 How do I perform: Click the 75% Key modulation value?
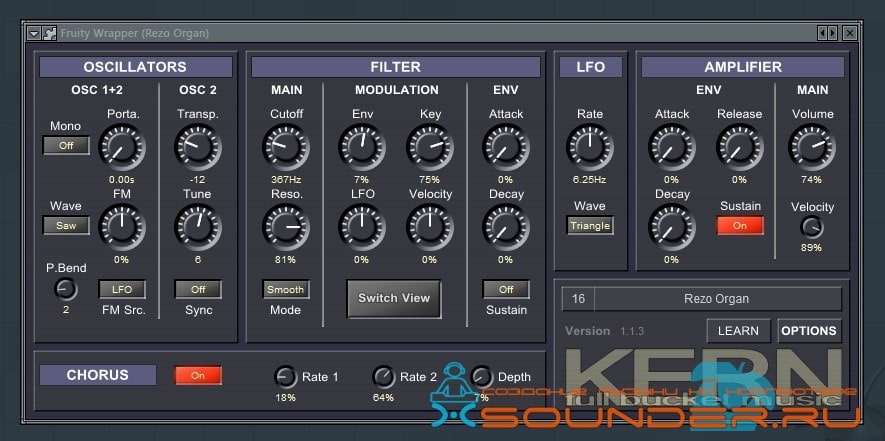point(430,180)
